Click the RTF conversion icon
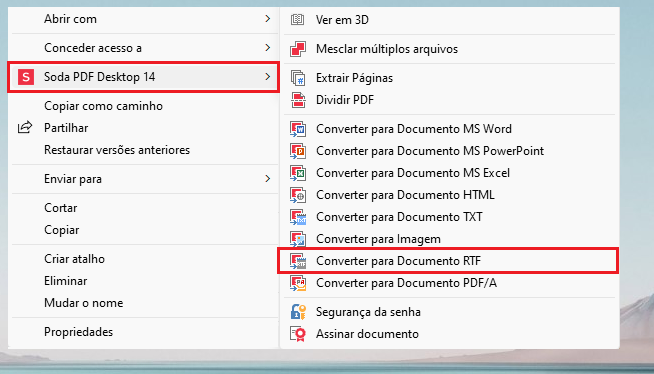 tap(298, 261)
